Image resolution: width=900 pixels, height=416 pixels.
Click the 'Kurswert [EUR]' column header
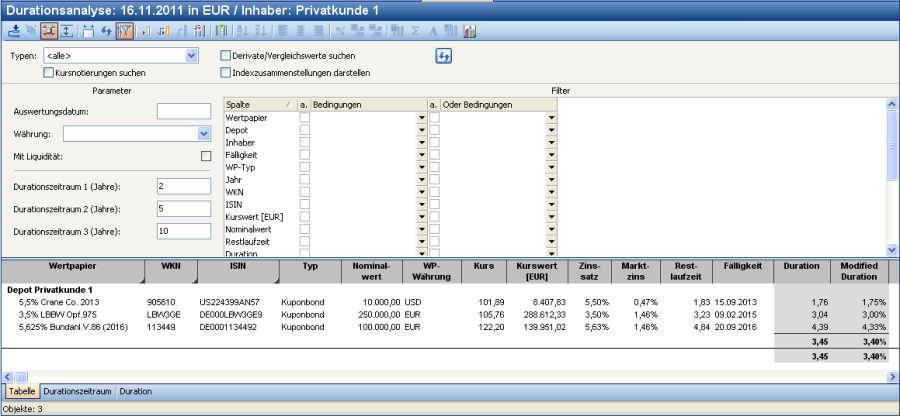pos(529,271)
